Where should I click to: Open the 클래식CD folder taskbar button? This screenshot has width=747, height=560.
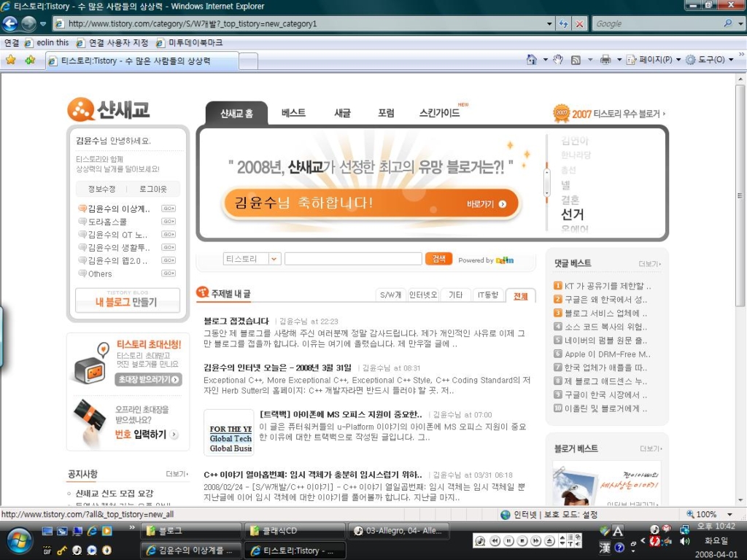[295, 531]
